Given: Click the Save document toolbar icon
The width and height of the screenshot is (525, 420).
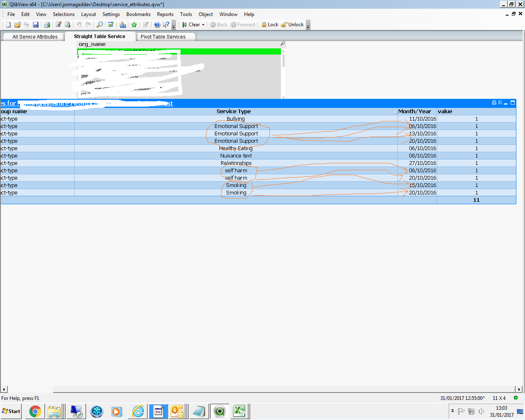Looking at the screenshot, I should pyautogui.click(x=36, y=25).
